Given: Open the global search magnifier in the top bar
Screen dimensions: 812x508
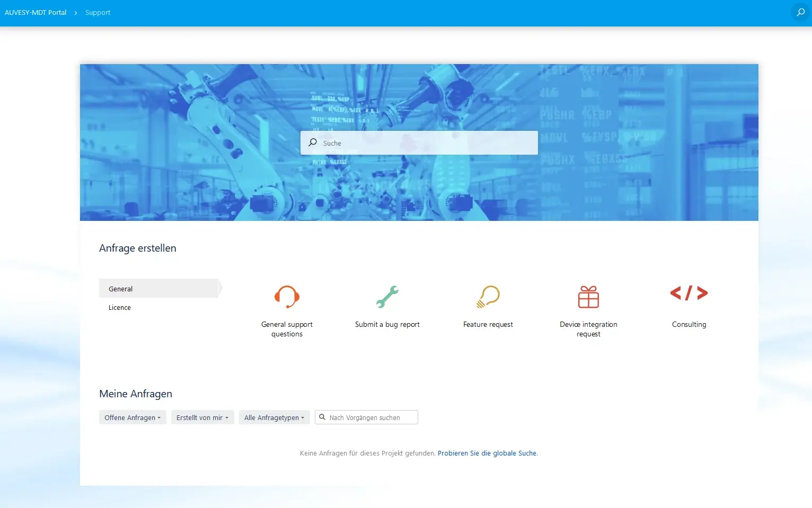Looking at the screenshot, I should point(799,12).
